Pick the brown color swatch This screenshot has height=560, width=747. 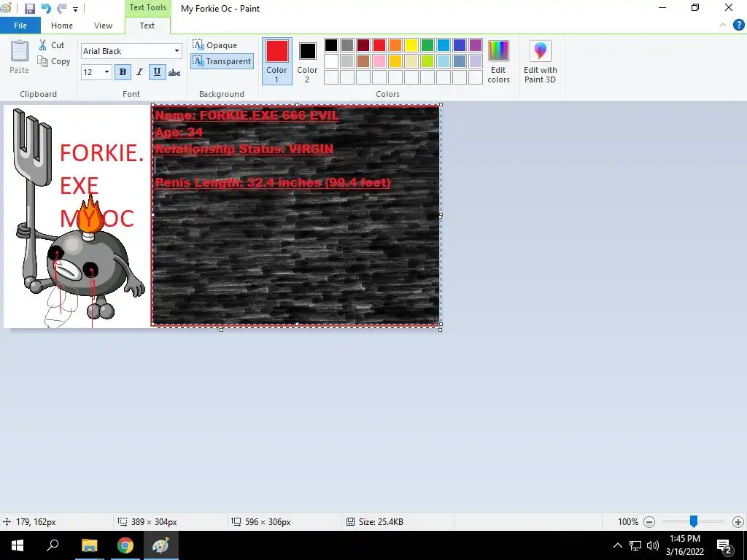(363, 61)
